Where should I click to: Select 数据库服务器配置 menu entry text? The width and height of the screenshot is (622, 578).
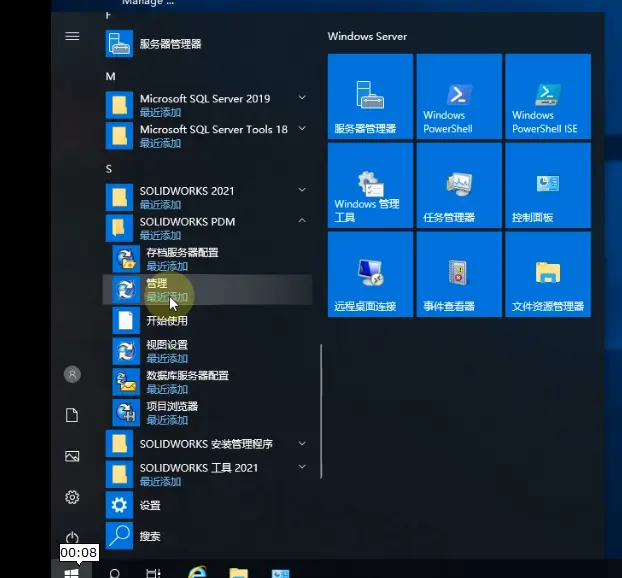[x=188, y=375]
